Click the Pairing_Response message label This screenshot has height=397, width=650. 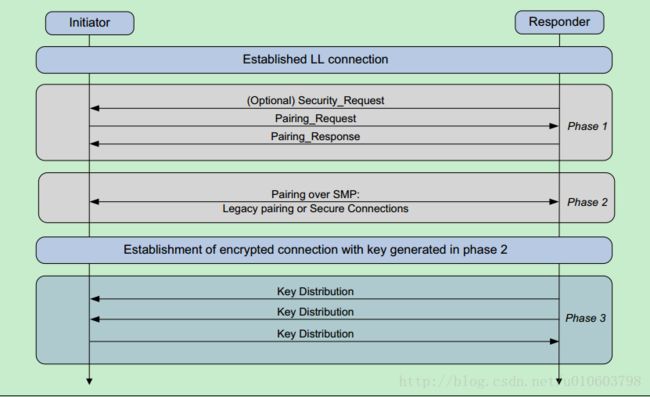(x=315, y=136)
